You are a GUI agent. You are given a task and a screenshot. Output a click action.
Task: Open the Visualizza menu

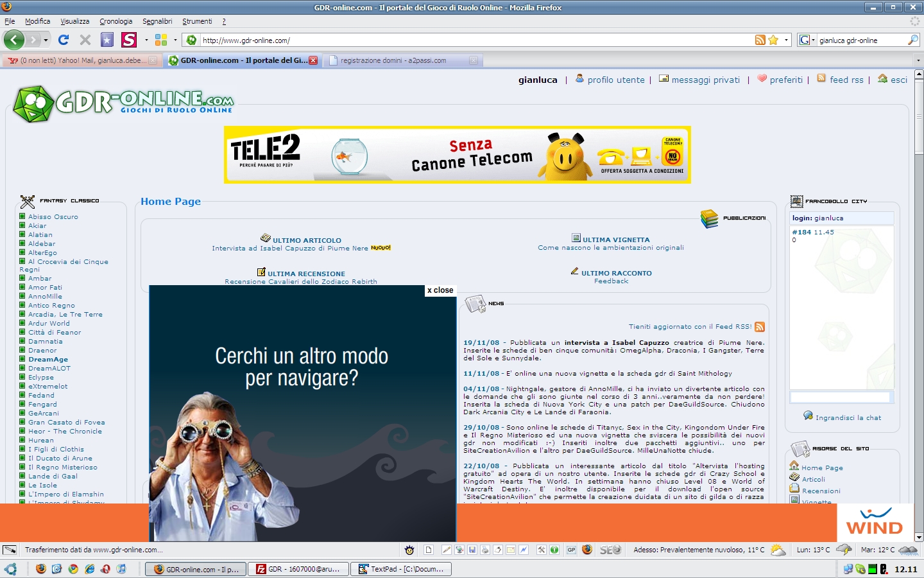pyautogui.click(x=75, y=21)
